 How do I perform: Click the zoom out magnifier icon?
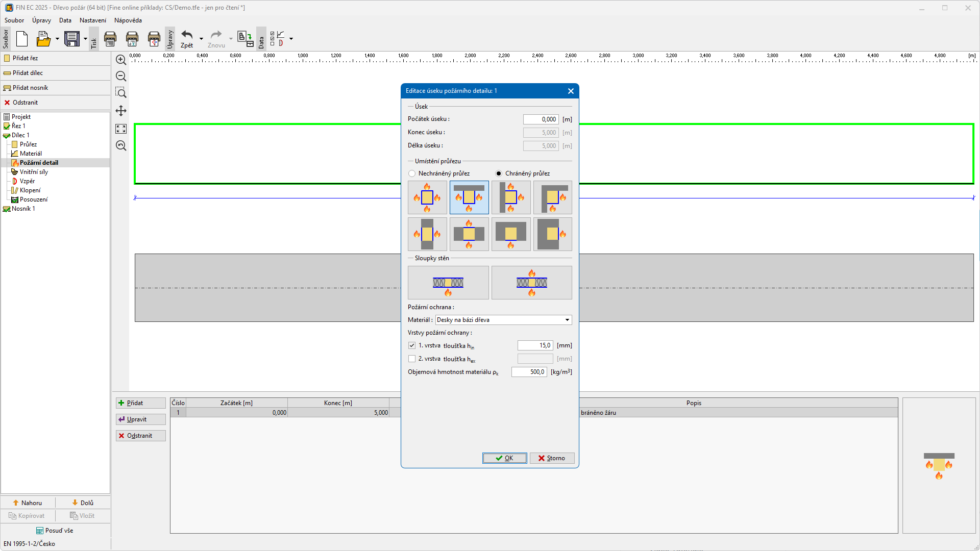coord(121,76)
